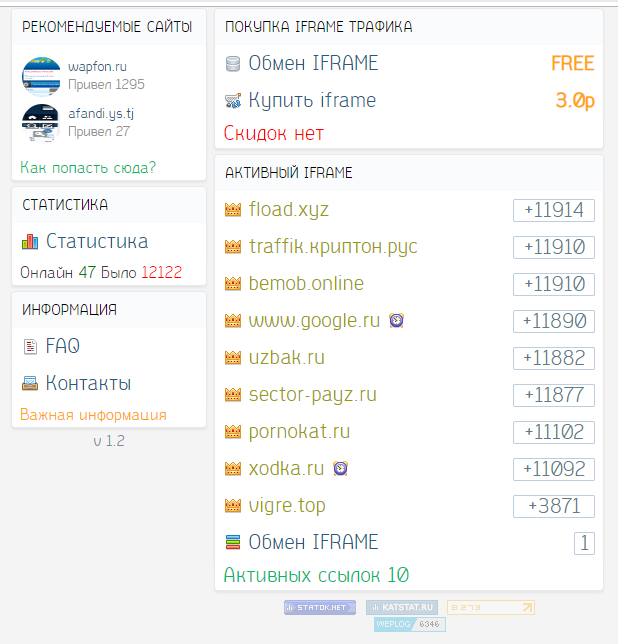Screen dimensions: 618x644
Task: Visit the sector-payz.ru link
Action: pos(312,395)
